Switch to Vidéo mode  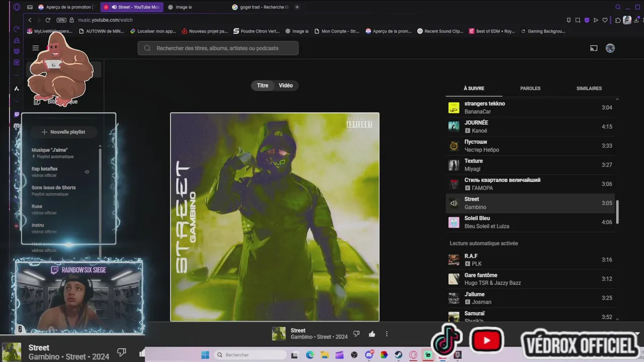(x=286, y=85)
